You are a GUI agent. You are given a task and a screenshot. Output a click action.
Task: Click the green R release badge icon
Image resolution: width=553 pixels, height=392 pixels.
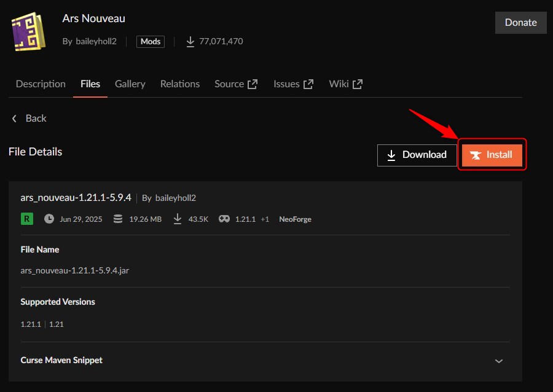[x=27, y=219]
